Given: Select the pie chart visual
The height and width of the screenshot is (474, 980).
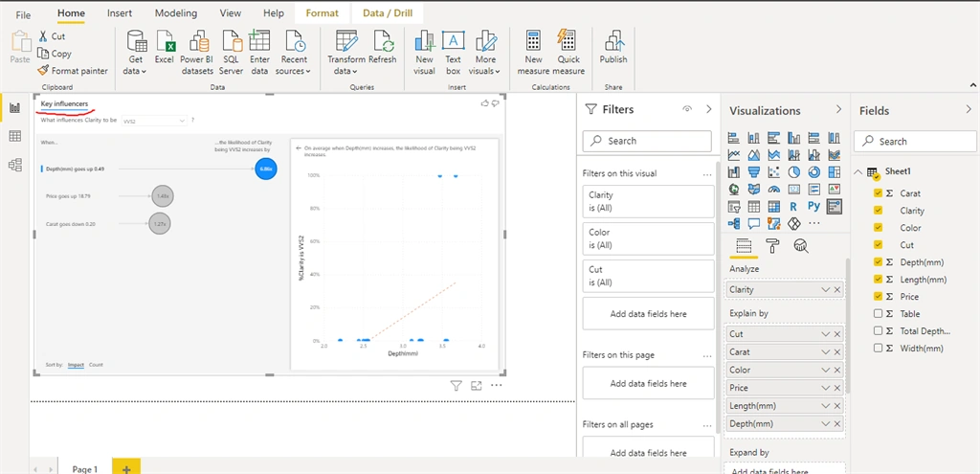Looking at the screenshot, I should point(793,171).
